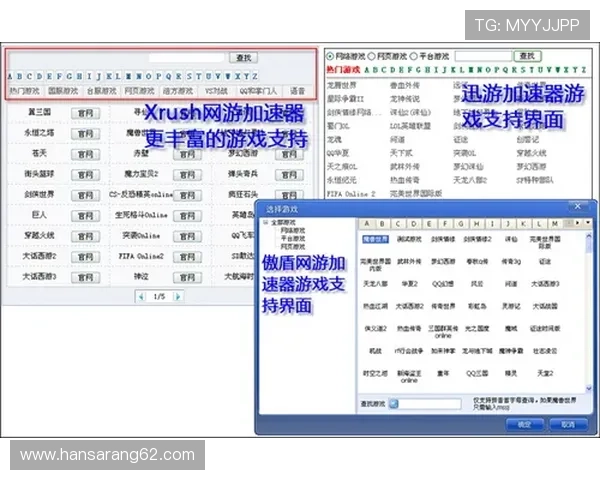Open letter tab overflow dropdown in 选择游戏 dialog
Viewport: 600px width, 480px height.
(x=588, y=222)
